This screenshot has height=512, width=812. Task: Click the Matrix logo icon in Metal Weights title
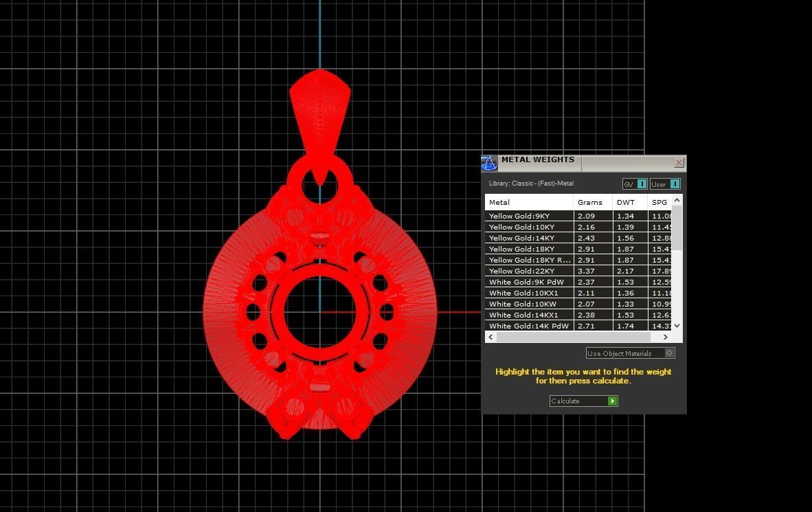[489, 164]
